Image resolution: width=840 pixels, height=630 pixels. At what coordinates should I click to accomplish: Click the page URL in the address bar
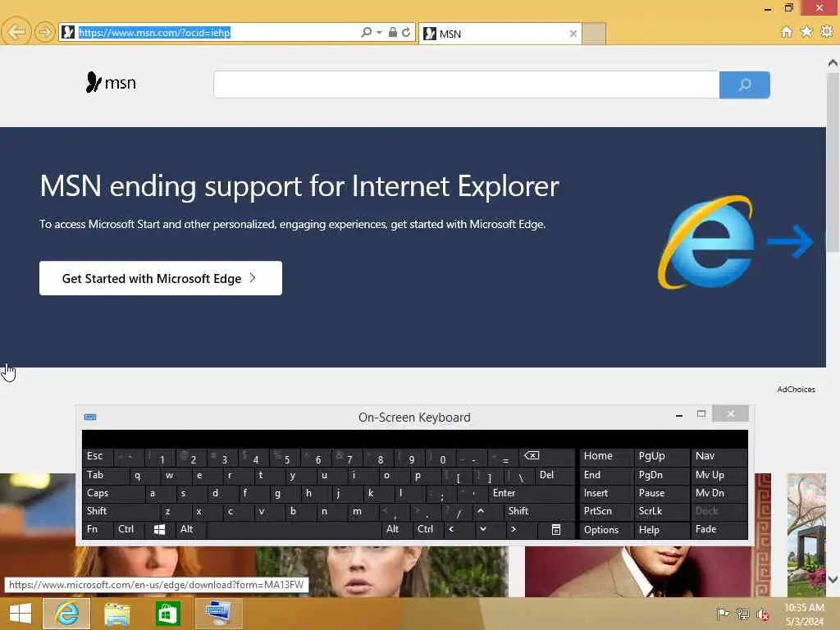tap(154, 33)
